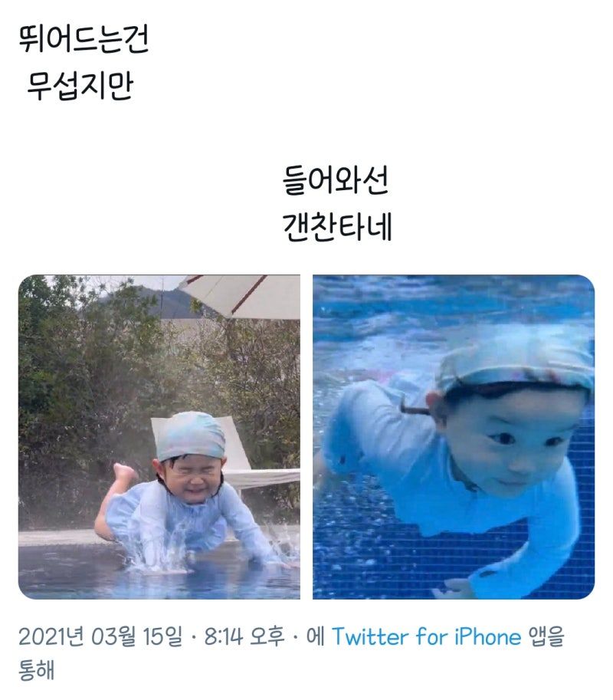This screenshot has height=700, width=613.
Task: Click the trees in left photo
Action: click(x=89, y=380)
